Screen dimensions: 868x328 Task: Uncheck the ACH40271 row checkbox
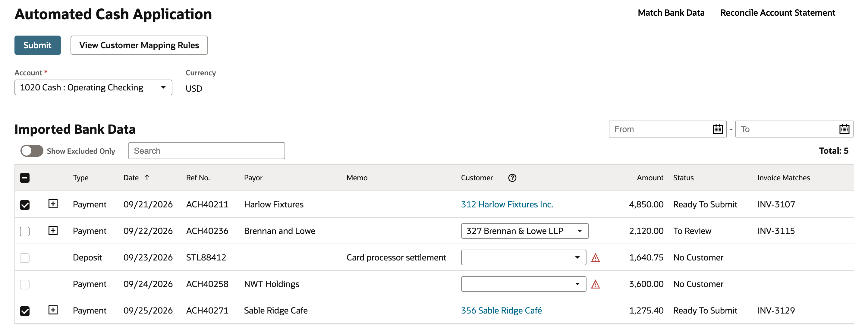pos(25,311)
